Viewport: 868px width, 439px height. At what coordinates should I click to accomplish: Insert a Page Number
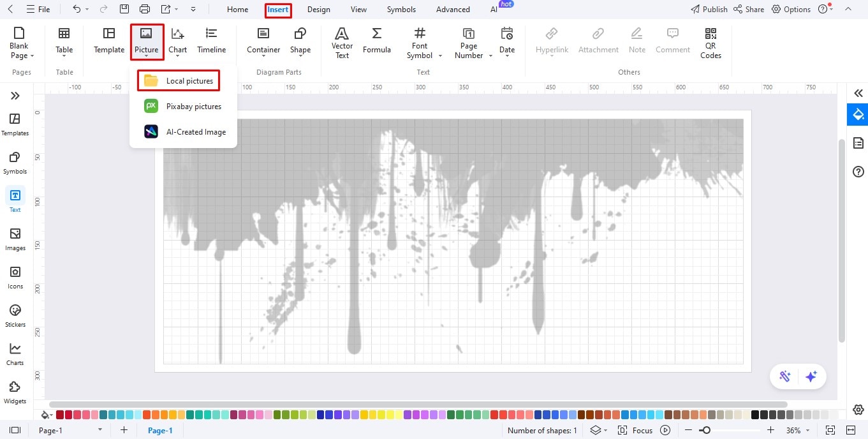[x=469, y=43]
